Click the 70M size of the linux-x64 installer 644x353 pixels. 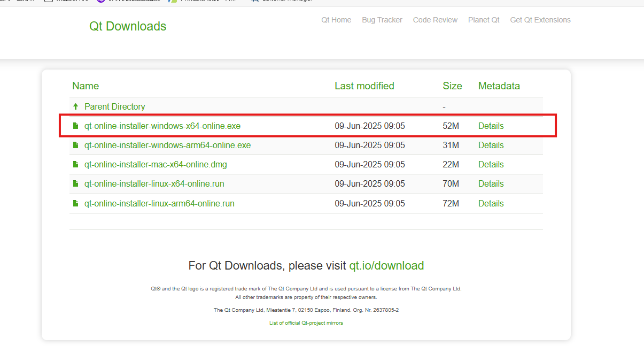[451, 184]
